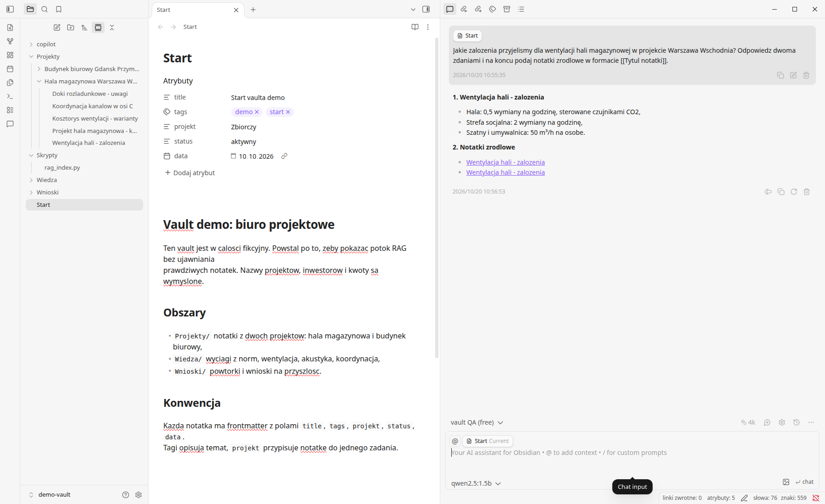
Task: Open chat history clock icon
Action: click(797, 422)
